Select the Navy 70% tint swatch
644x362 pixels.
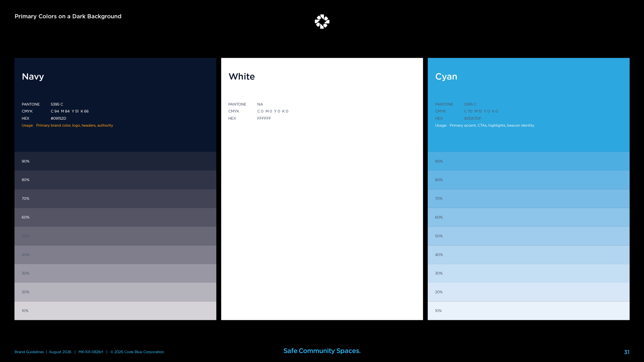[115, 199]
